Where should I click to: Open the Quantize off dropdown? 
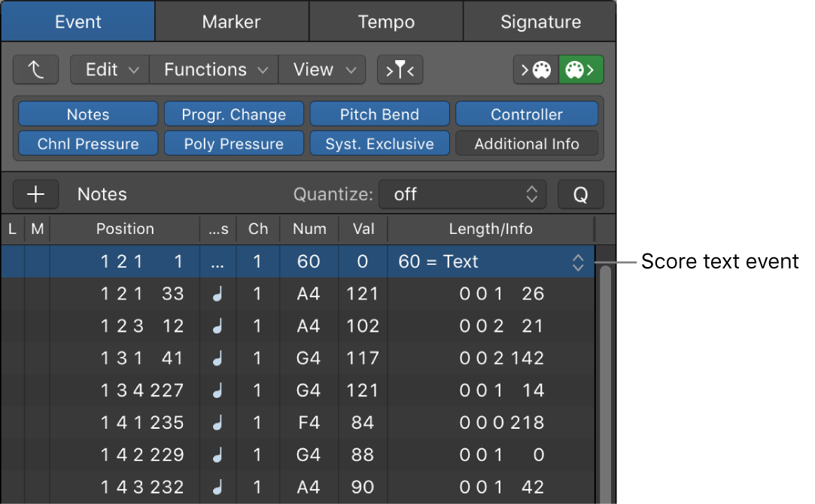point(462,193)
